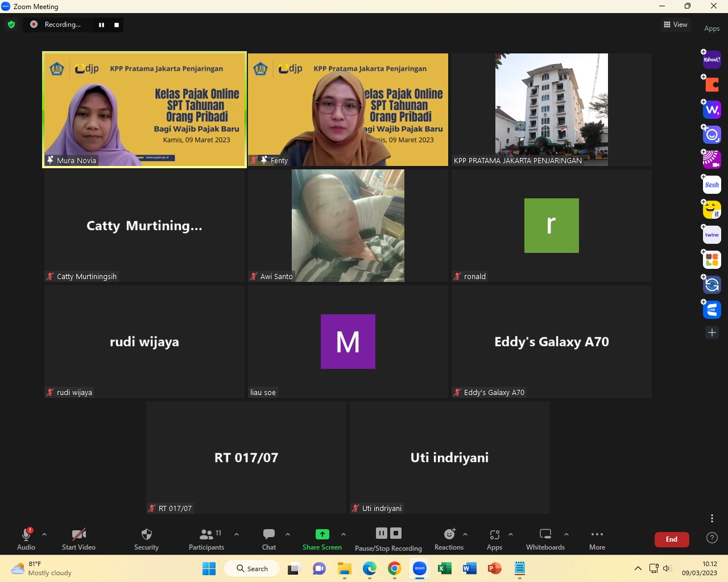
Task: Expand Share Screen options arrow
Action: (x=344, y=534)
